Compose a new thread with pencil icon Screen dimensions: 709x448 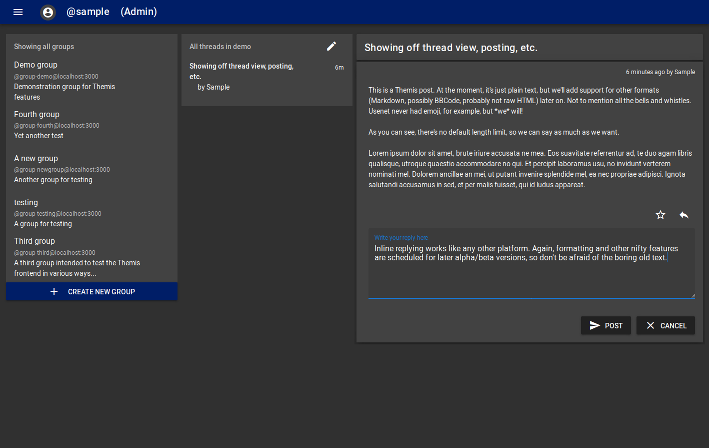pos(332,46)
